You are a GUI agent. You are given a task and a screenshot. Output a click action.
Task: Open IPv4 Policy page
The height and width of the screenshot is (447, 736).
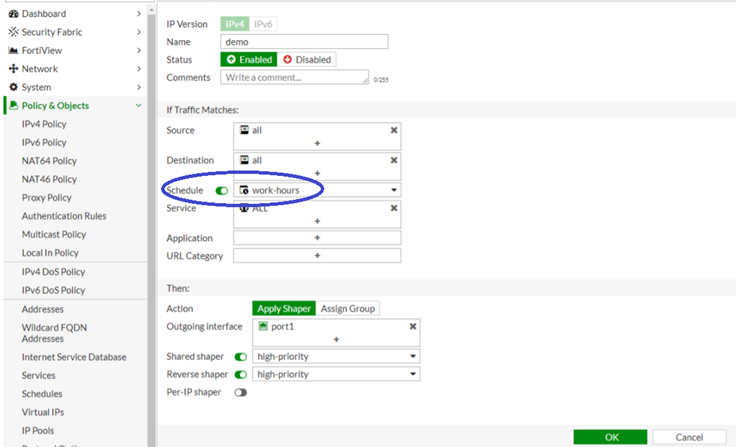click(x=44, y=124)
